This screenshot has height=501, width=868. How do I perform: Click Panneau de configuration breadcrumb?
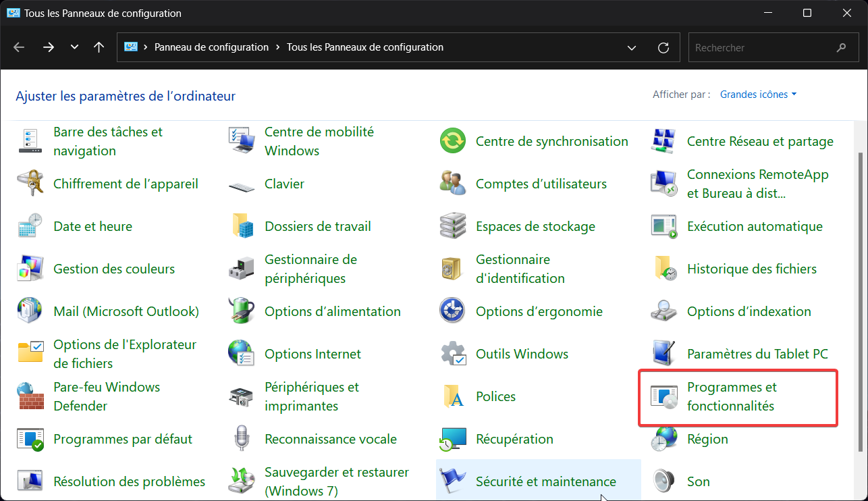(x=212, y=48)
